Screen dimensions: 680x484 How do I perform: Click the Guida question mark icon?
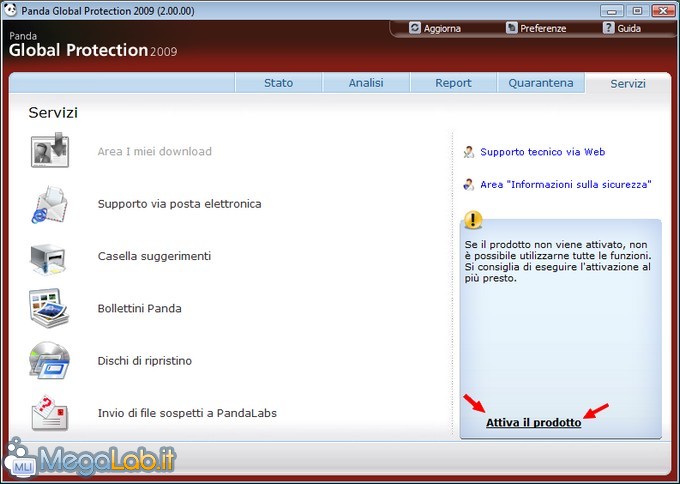tap(608, 28)
